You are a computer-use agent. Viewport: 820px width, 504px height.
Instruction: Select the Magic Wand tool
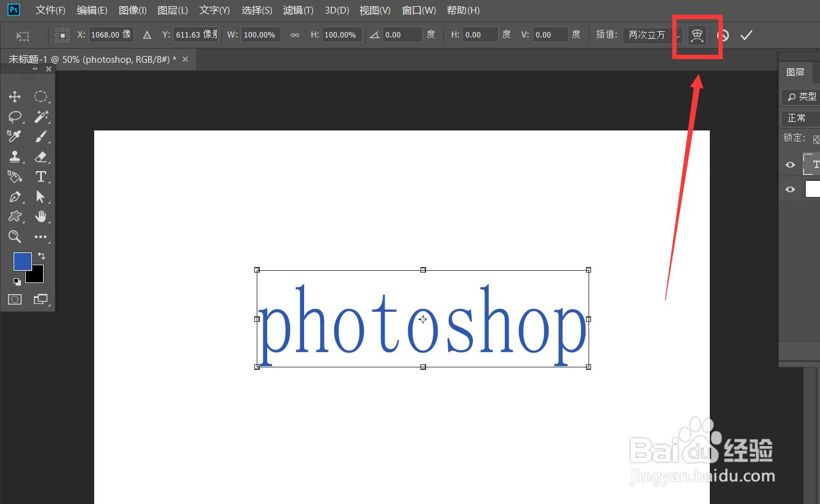coord(41,116)
